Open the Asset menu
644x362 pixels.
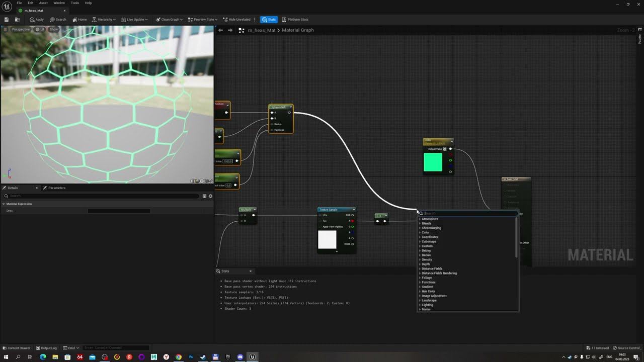43,3
